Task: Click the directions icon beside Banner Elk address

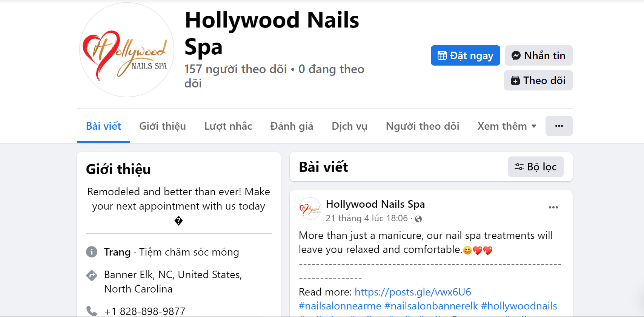Action: coord(92,276)
